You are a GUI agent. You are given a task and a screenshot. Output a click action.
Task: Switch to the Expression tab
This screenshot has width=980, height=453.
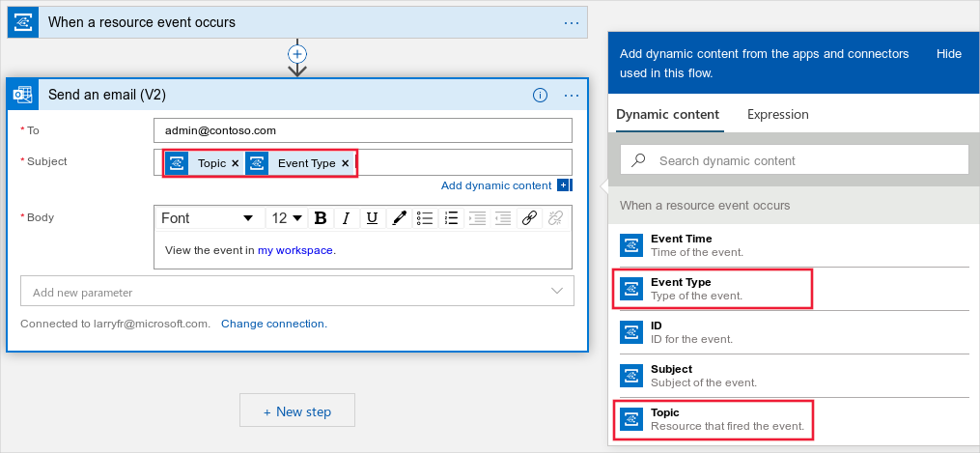[777, 114]
